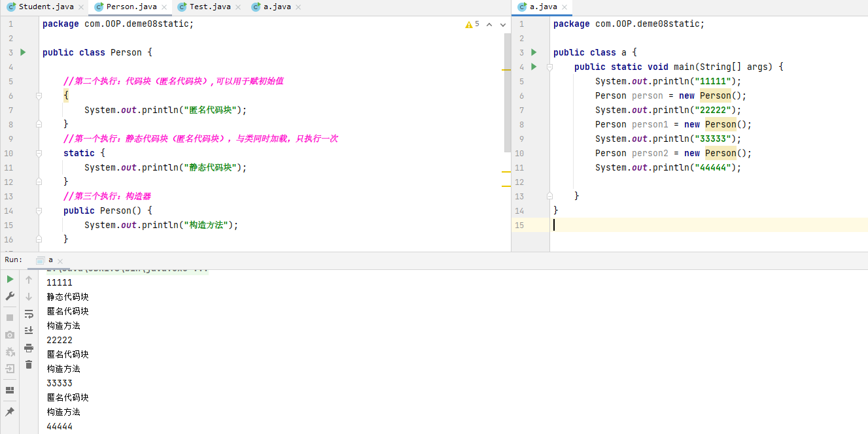The width and height of the screenshot is (868, 434).
Task: Enable scroll to end of console
Action: click(29, 331)
